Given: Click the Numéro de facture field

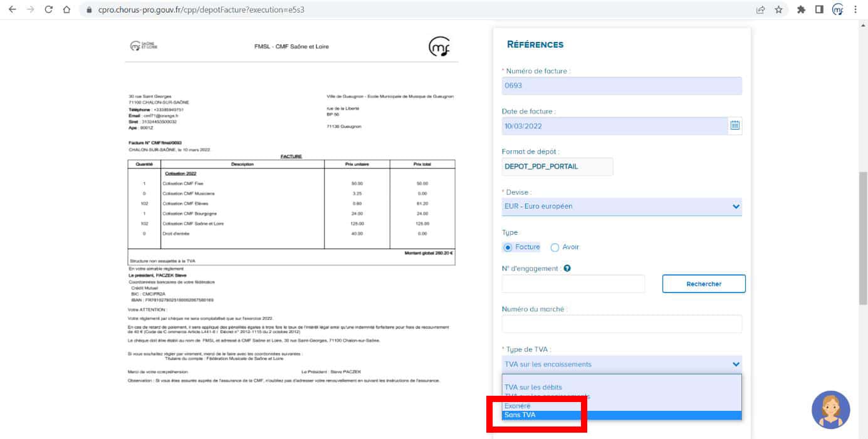Looking at the screenshot, I should 621,86.
